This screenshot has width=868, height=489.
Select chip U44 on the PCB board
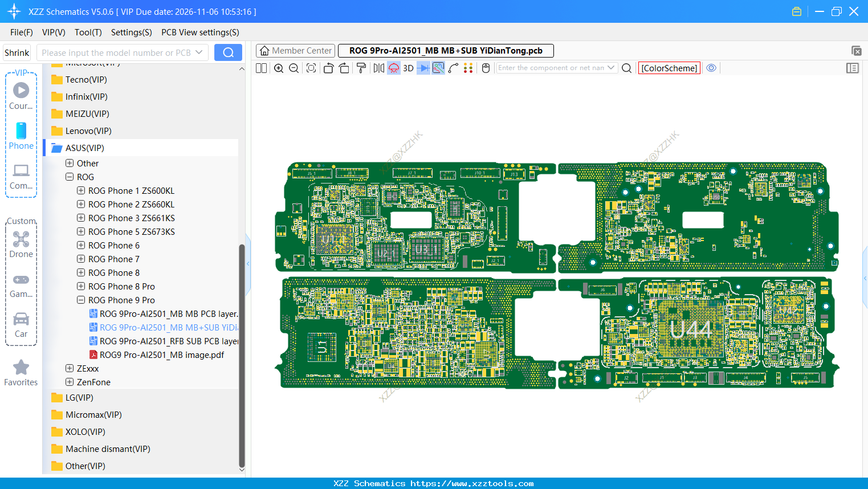691,330
